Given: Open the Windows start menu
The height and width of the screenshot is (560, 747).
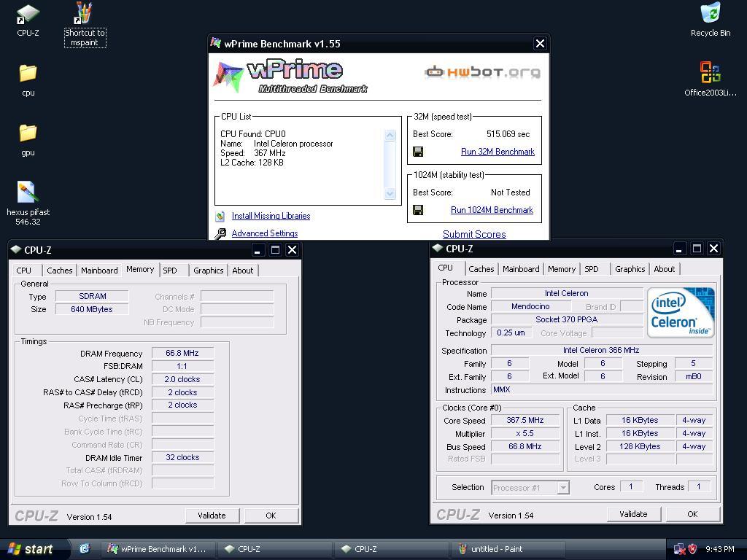Looking at the screenshot, I should click(x=32, y=549).
